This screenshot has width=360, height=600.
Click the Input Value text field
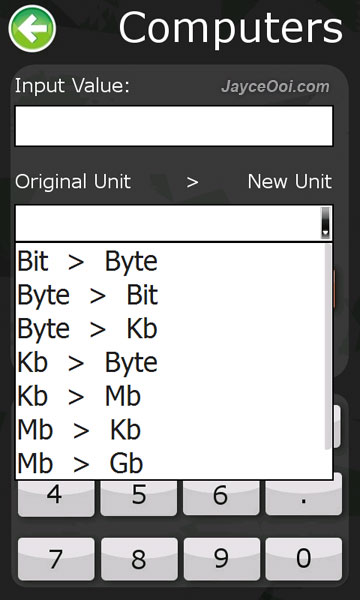(174, 126)
